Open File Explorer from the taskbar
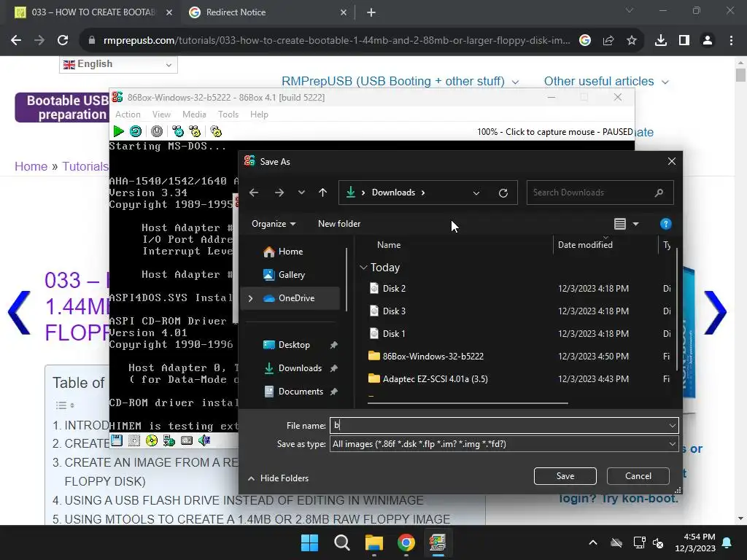Screen dimensions: 747x560 pyautogui.click(x=374, y=542)
